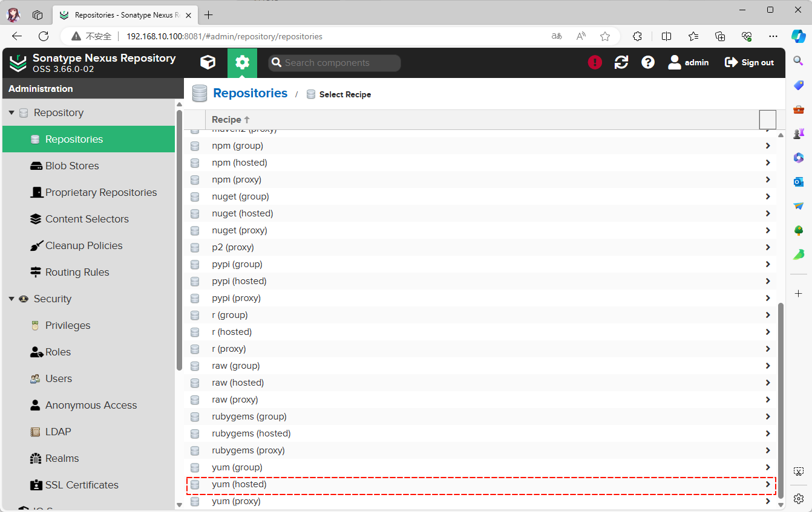The image size is (812, 512).
Task: Click the Sign out button
Action: tap(750, 62)
